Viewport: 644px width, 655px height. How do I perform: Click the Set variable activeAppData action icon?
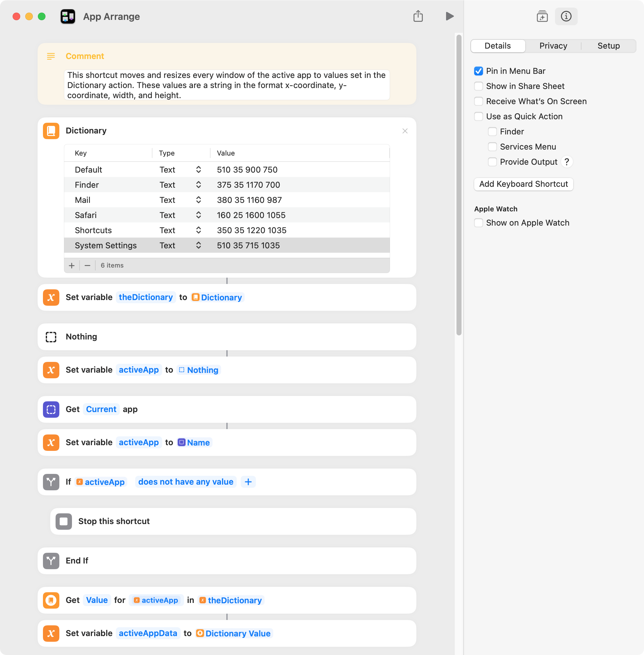pyautogui.click(x=51, y=634)
